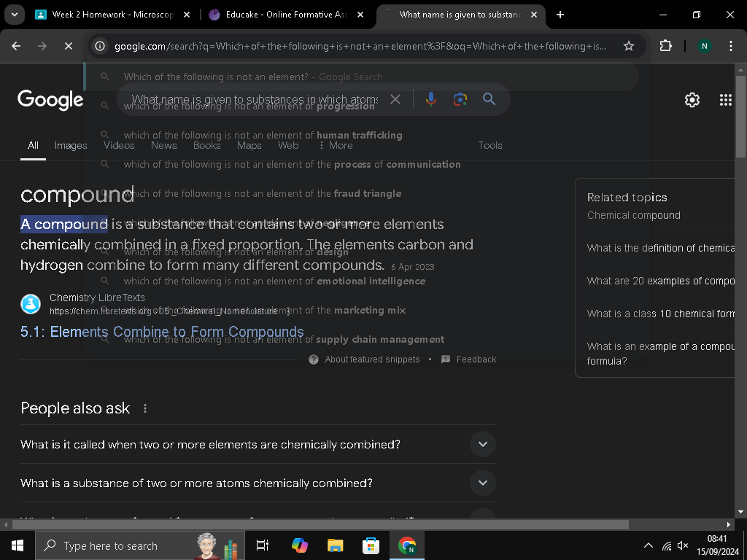Open network Wi-Fi tray icon
The image size is (747, 560).
[x=667, y=545]
